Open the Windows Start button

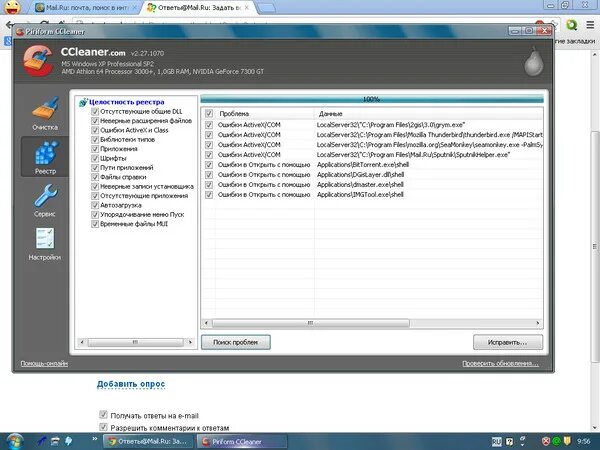click(14, 441)
